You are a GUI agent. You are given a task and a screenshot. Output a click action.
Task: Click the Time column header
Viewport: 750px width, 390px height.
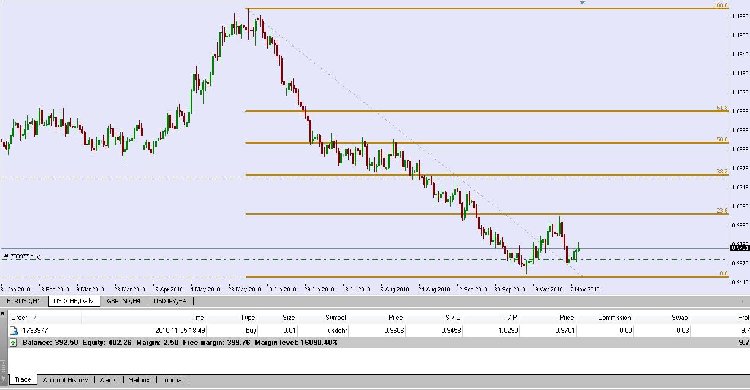[200, 317]
